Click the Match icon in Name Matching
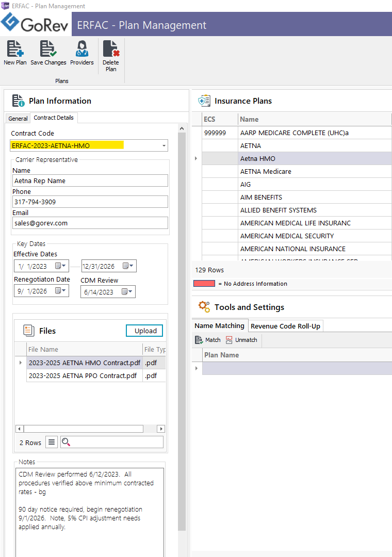 [199, 340]
